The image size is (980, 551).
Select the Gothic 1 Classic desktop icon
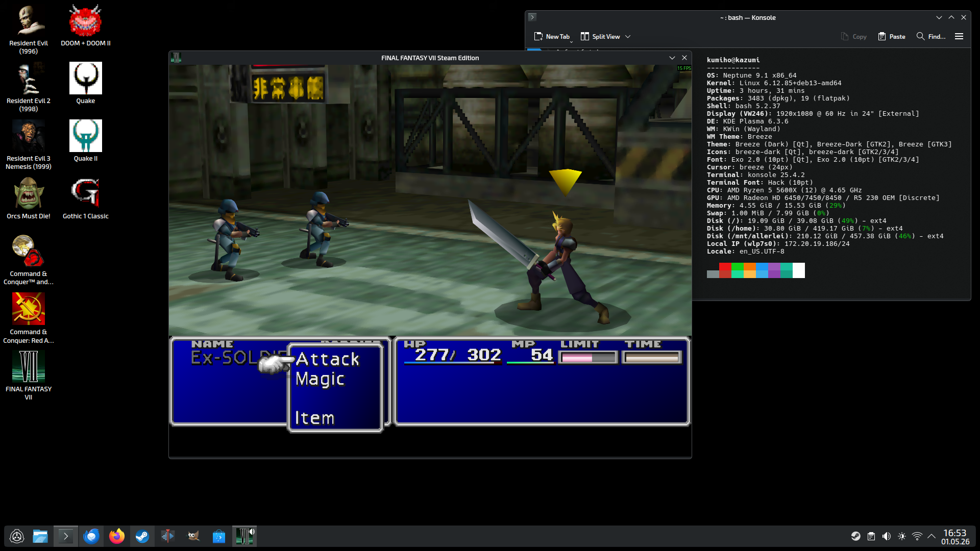tap(86, 199)
